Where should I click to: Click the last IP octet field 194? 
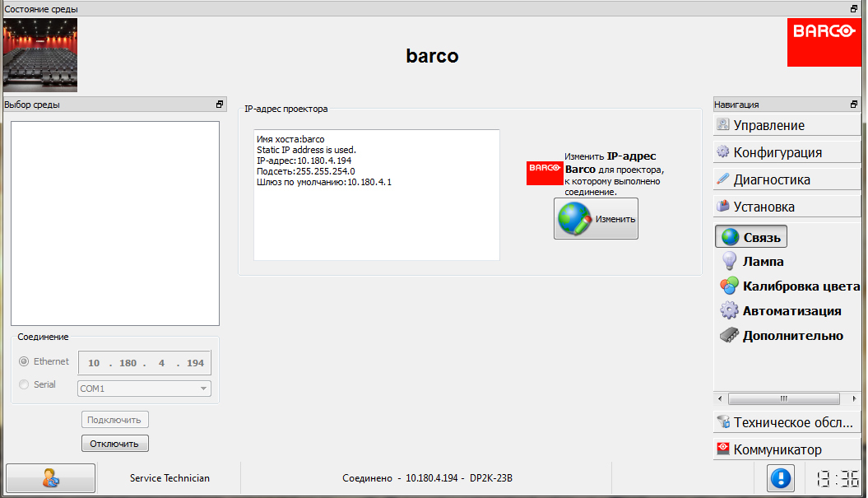[x=195, y=363]
